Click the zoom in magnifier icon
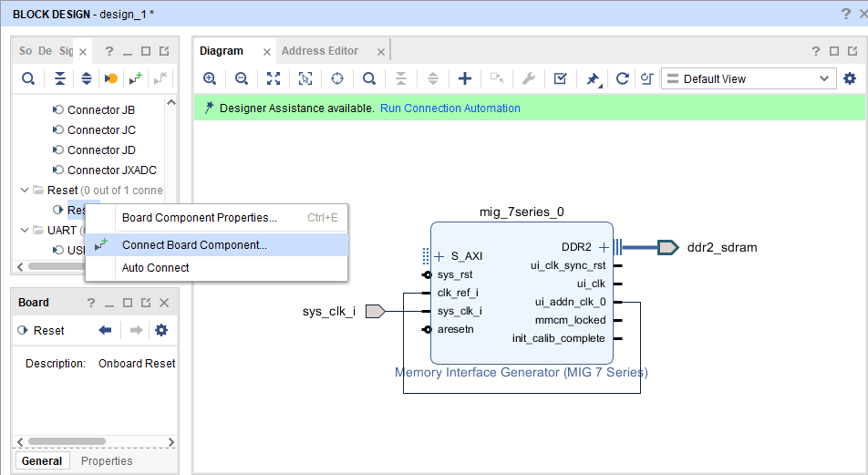This screenshot has width=868, height=475. coord(210,78)
